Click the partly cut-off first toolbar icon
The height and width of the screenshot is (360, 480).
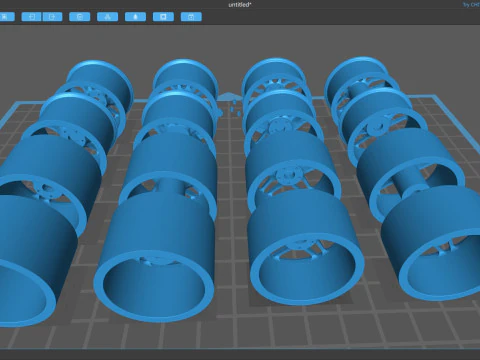click(7, 17)
